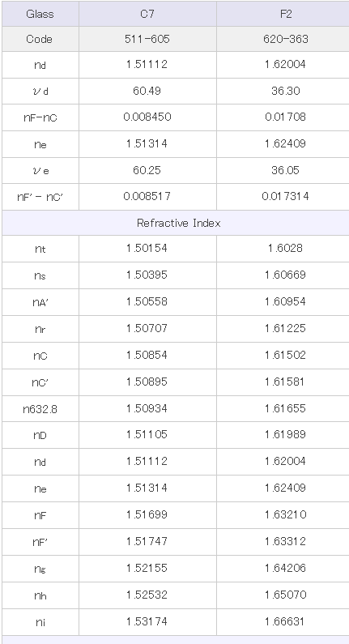
Task: Click the C7 value 1.50934
Action: [x=147, y=408]
